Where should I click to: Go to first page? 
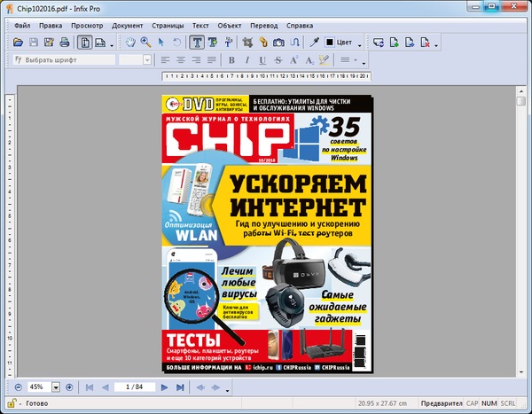click(x=90, y=387)
